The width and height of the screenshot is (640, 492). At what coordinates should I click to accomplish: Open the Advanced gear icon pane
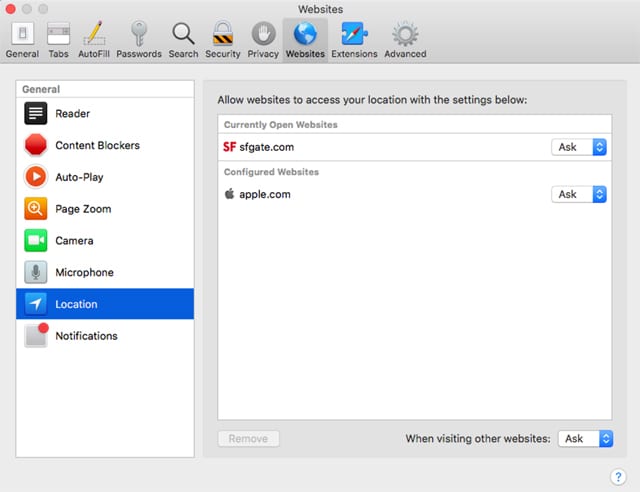coord(405,39)
